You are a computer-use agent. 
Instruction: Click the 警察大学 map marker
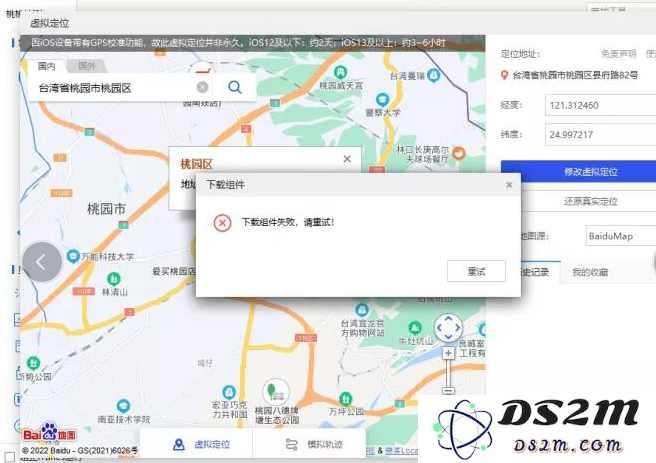(382, 100)
